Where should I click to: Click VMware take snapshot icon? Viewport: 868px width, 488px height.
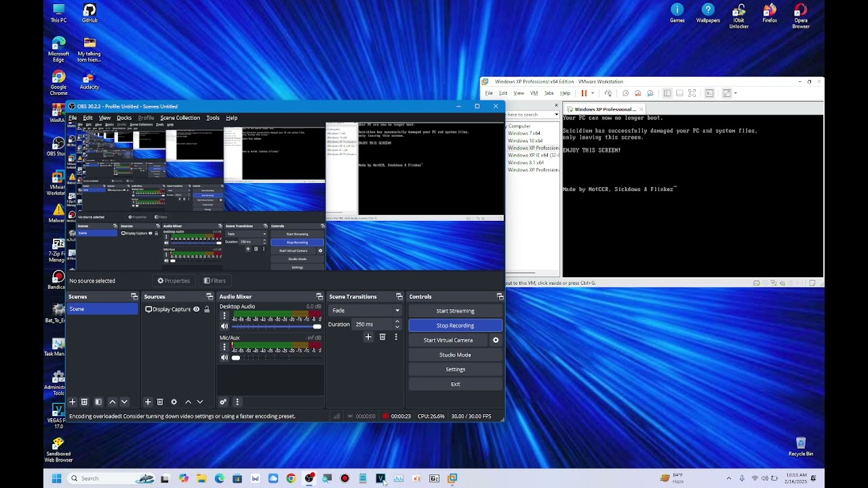point(625,93)
